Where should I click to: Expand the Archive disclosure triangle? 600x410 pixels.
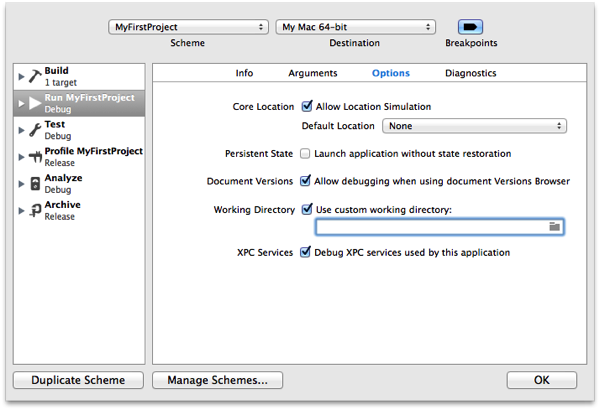(x=21, y=211)
